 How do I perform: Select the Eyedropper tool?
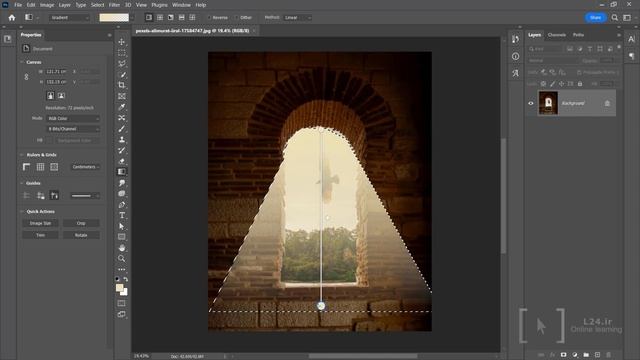coord(122,107)
